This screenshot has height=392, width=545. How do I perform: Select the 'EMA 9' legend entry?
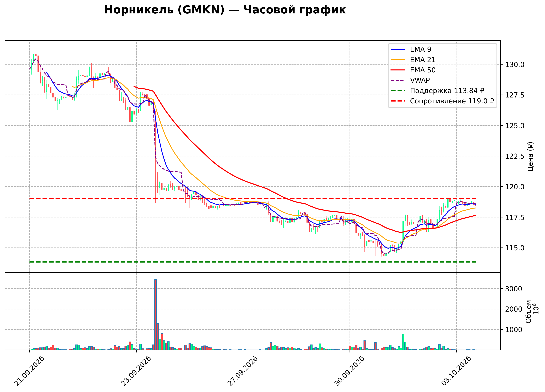411,49
